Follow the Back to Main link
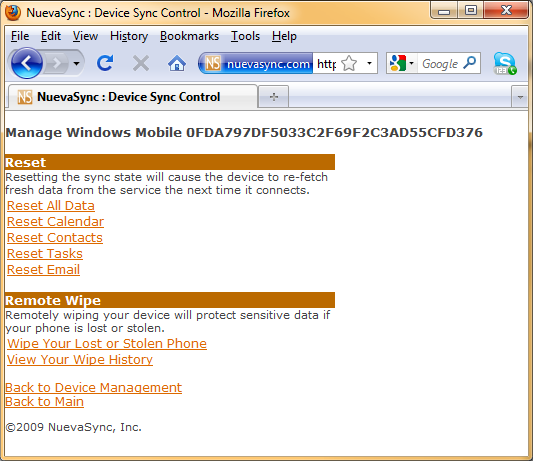Screen dimensions: 533x461 pyautogui.click(x=45, y=402)
